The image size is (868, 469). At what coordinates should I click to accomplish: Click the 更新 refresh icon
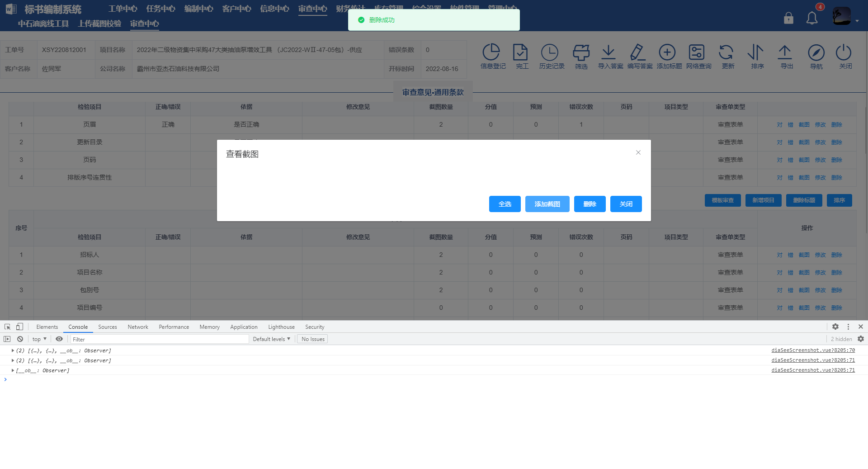[726, 52]
